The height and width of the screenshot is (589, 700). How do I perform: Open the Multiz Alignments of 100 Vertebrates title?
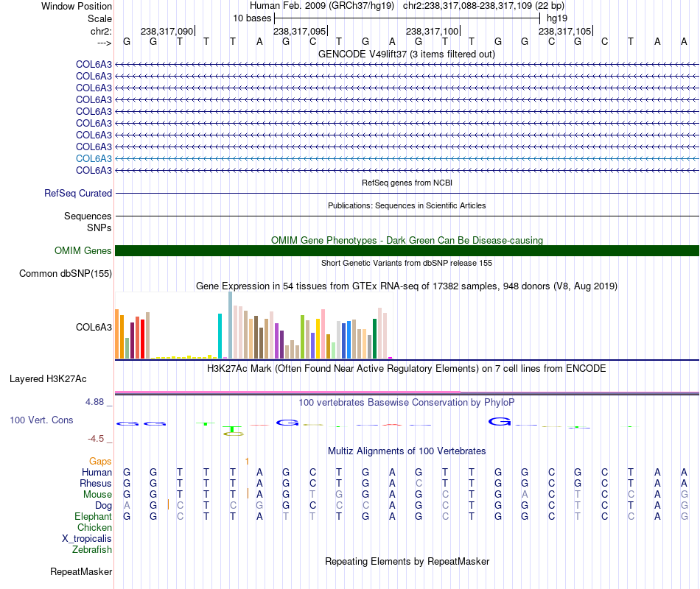coord(407,451)
